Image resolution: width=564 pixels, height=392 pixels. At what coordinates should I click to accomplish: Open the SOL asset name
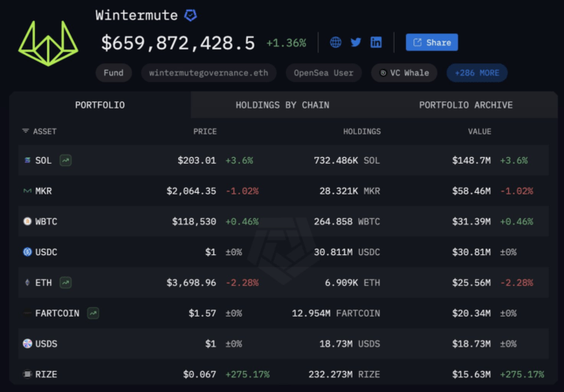pos(43,160)
